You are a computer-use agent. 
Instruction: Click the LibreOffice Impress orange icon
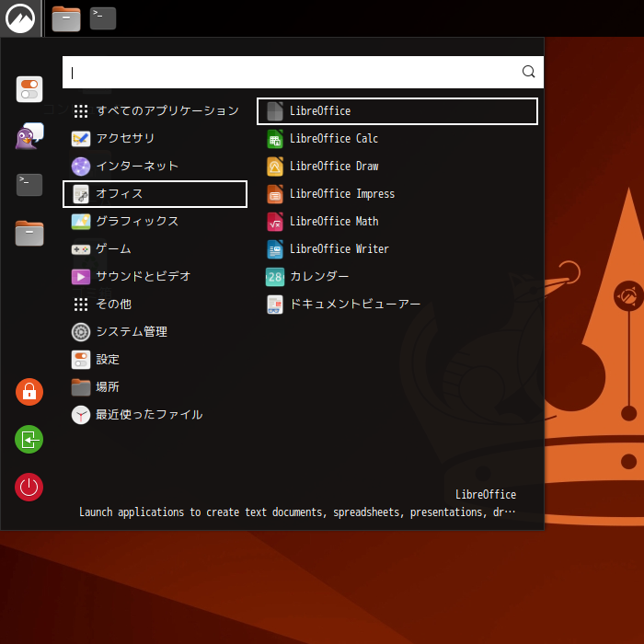(x=275, y=194)
